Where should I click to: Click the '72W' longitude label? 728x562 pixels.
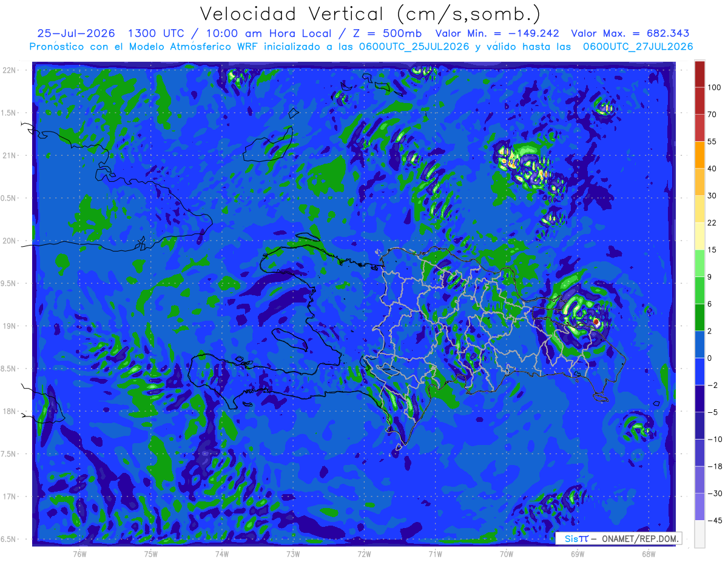[364, 553]
